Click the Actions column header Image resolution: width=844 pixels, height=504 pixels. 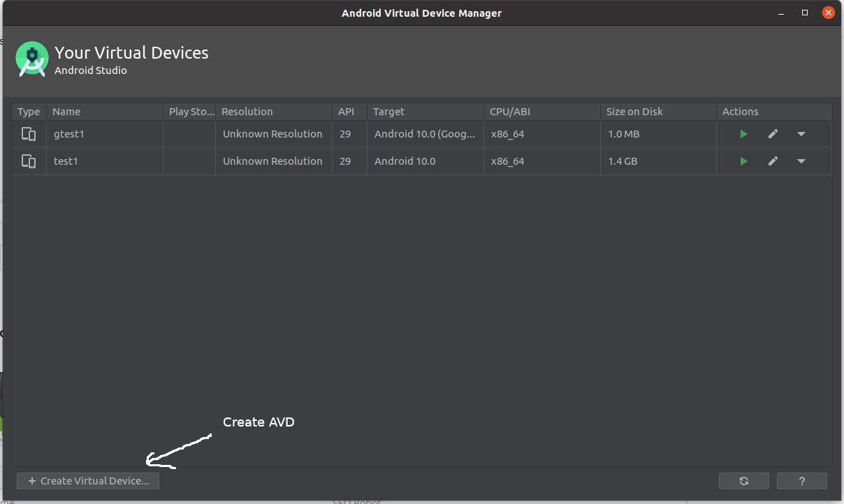(x=774, y=112)
